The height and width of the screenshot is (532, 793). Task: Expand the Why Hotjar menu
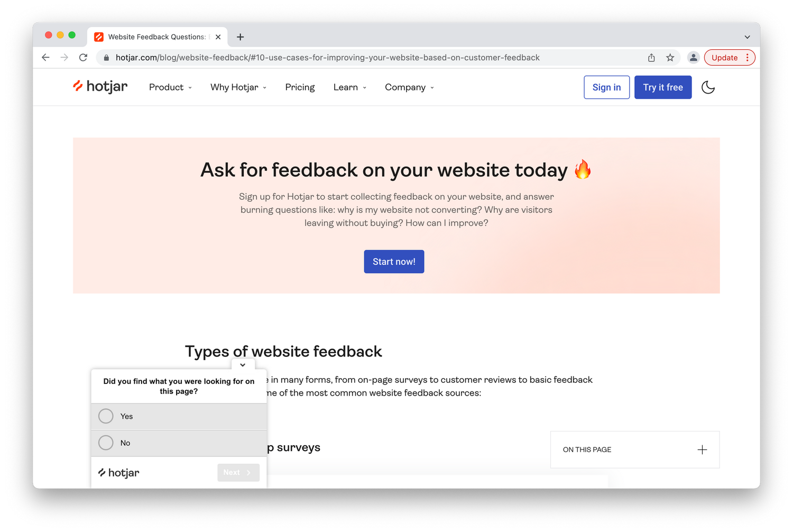238,87
